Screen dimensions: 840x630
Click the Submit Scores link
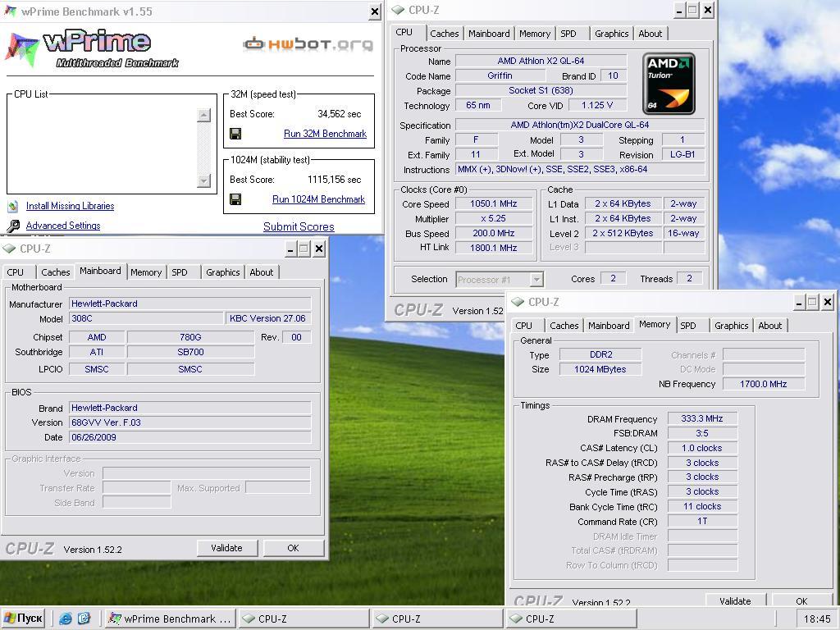pos(299,226)
